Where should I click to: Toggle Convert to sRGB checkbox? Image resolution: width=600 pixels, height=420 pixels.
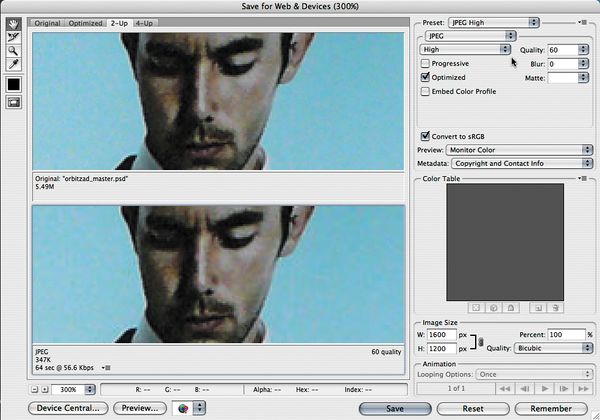click(426, 136)
